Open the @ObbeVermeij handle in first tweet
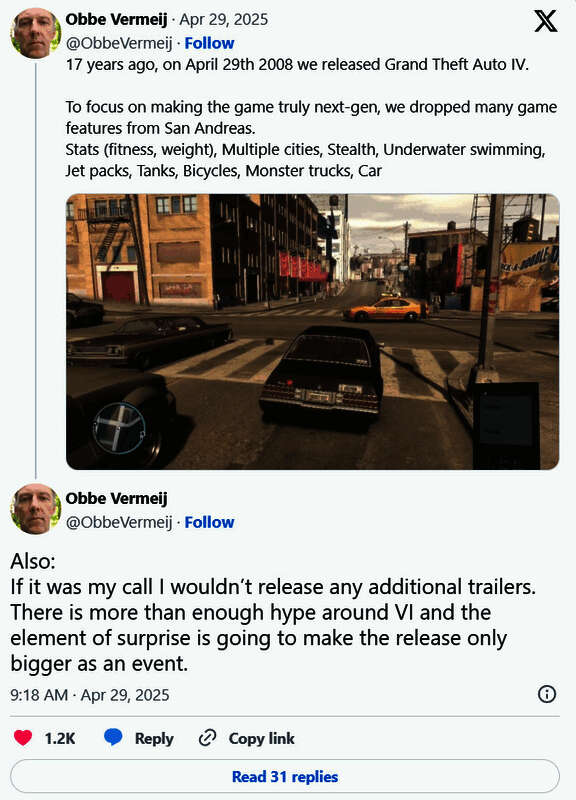The image size is (576, 800). tap(119, 43)
